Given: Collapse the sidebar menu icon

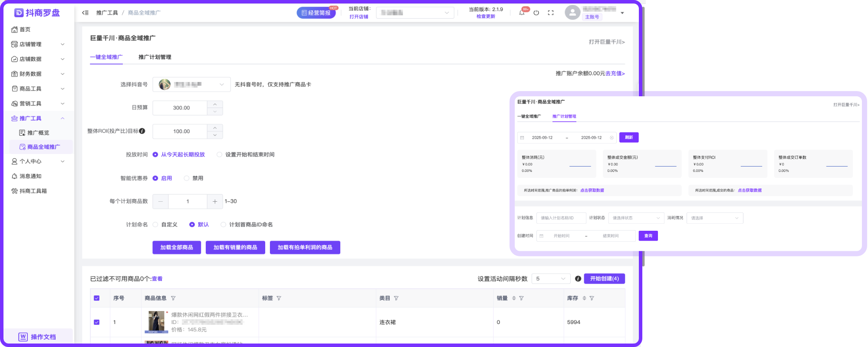Looking at the screenshot, I should click(85, 13).
